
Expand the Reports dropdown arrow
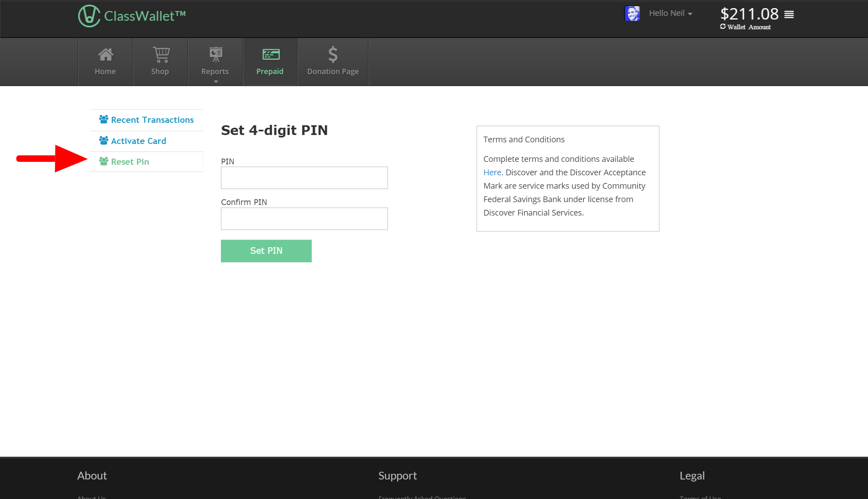pos(216,82)
